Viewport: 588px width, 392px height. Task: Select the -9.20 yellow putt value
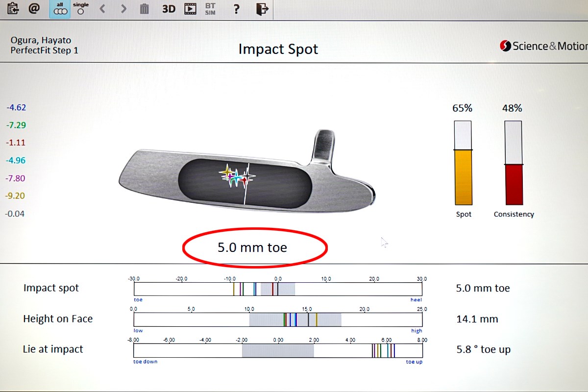(x=15, y=196)
